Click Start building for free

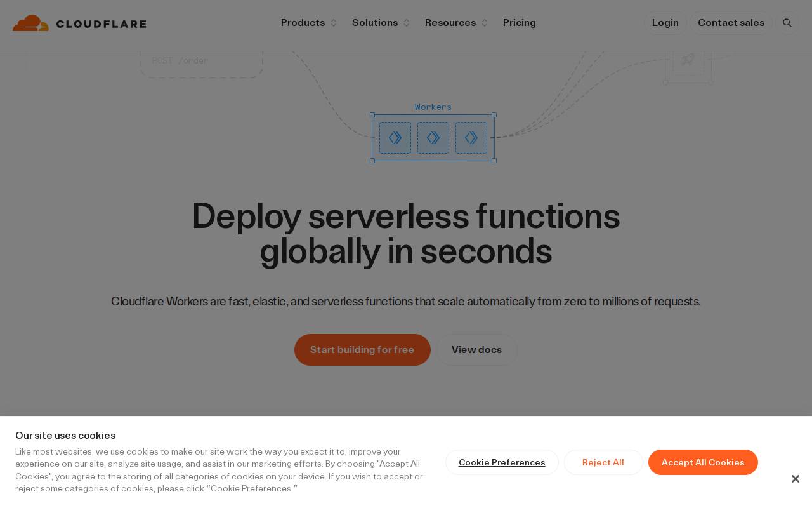pyautogui.click(x=362, y=350)
